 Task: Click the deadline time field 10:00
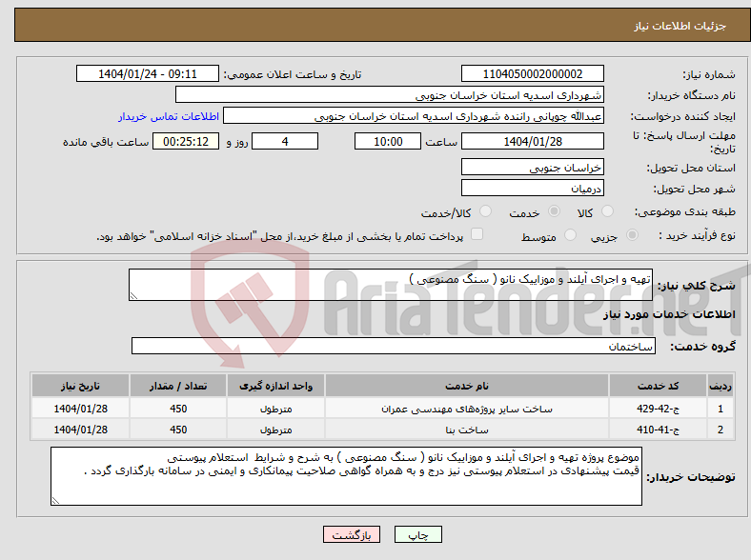point(388,141)
